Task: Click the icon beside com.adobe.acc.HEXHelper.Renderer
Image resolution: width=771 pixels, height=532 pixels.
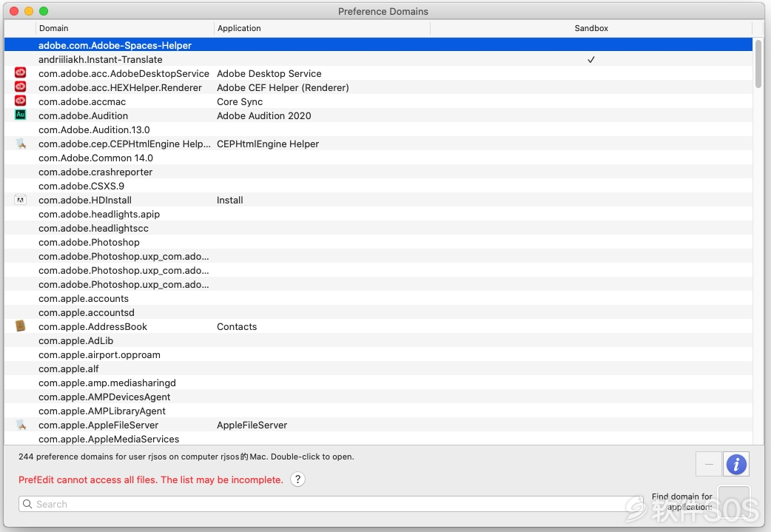Action: point(20,87)
